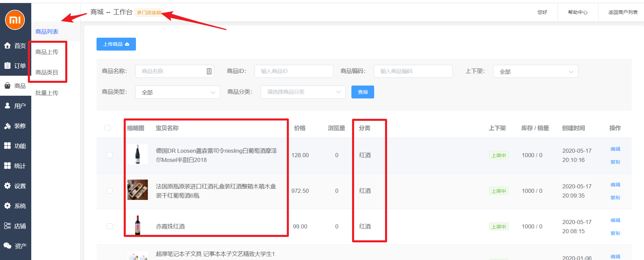
Task: Select the 用户 user icon in sidebar
Action: click(x=7, y=106)
